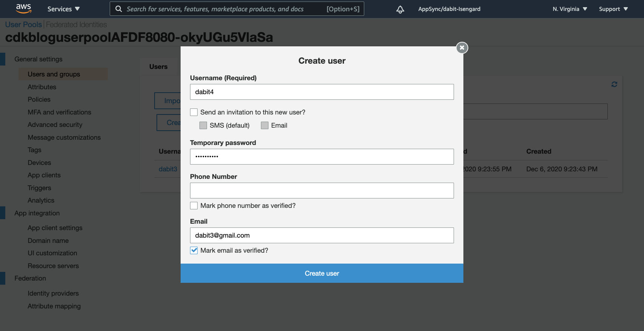The height and width of the screenshot is (331, 644).
Task: Click the AWS logo home icon
Action: (x=23, y=9)
